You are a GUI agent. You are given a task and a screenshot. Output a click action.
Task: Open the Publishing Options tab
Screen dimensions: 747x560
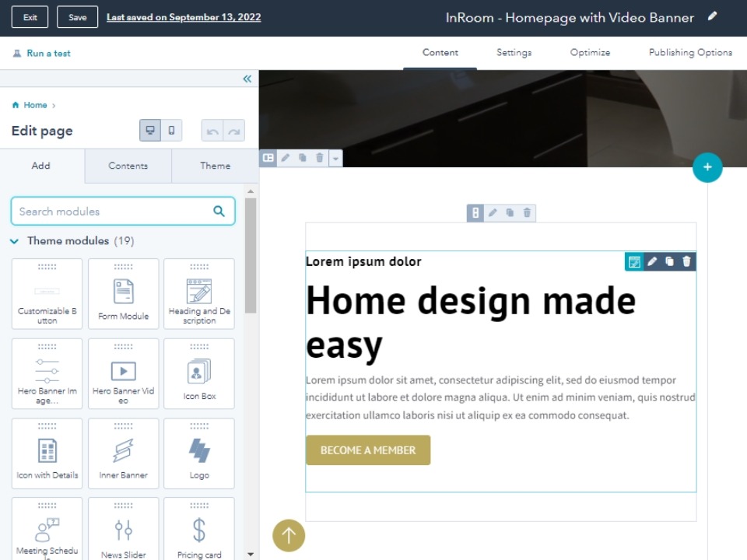[x=690, y=52]
